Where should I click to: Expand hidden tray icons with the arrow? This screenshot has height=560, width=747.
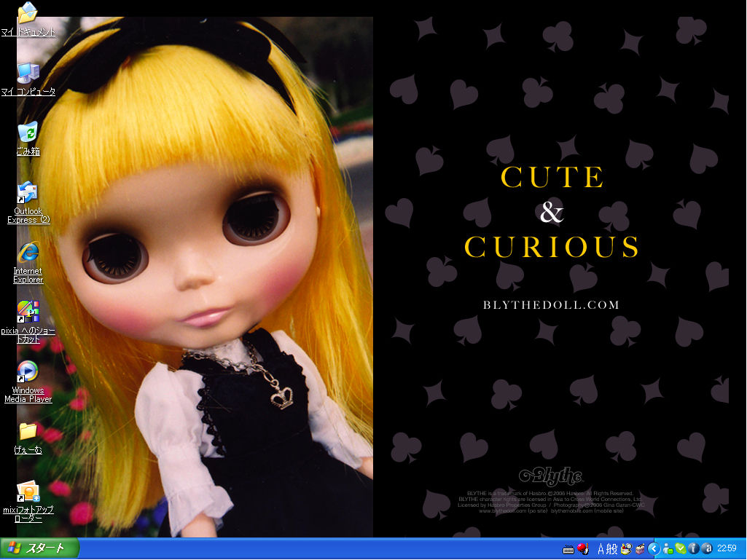pos(654,549)
